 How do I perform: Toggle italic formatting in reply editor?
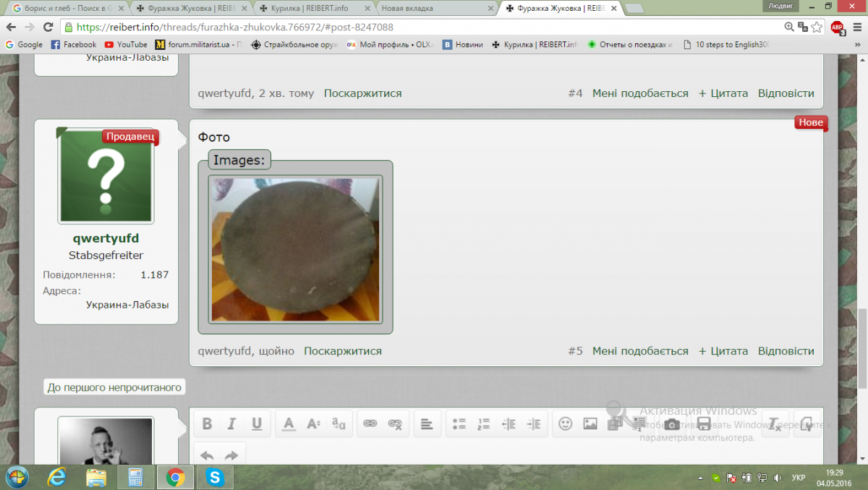pos(231,424)
